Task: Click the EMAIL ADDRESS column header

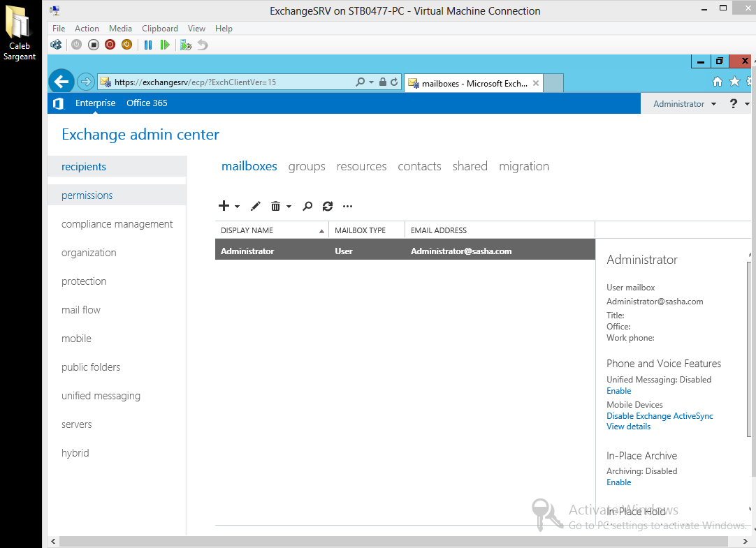Action: click(x=500, y=230)
